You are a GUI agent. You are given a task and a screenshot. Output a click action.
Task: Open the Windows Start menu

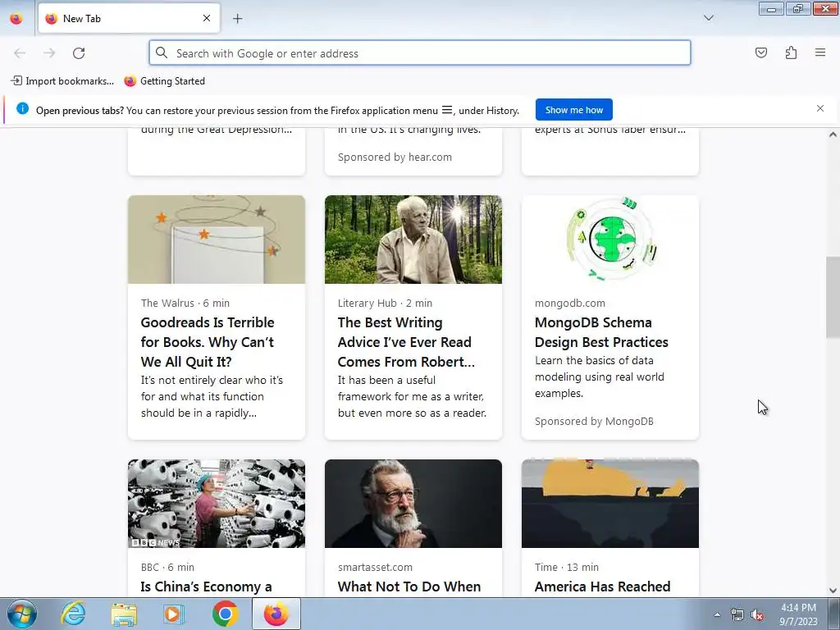tap(21, 614)
